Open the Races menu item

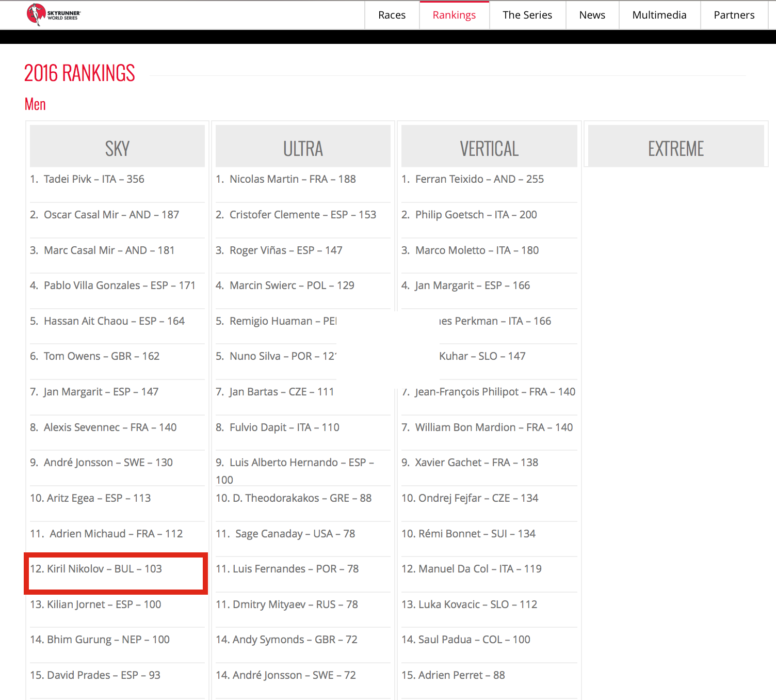pos(392,15)
